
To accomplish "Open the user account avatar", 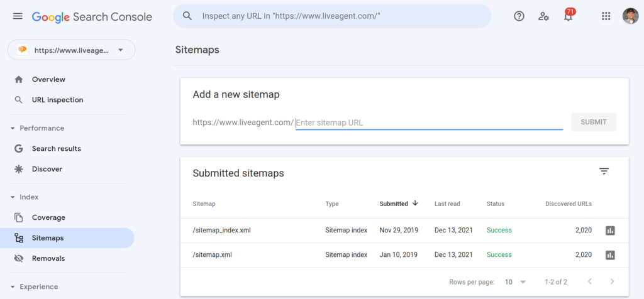I will [630, 16].
